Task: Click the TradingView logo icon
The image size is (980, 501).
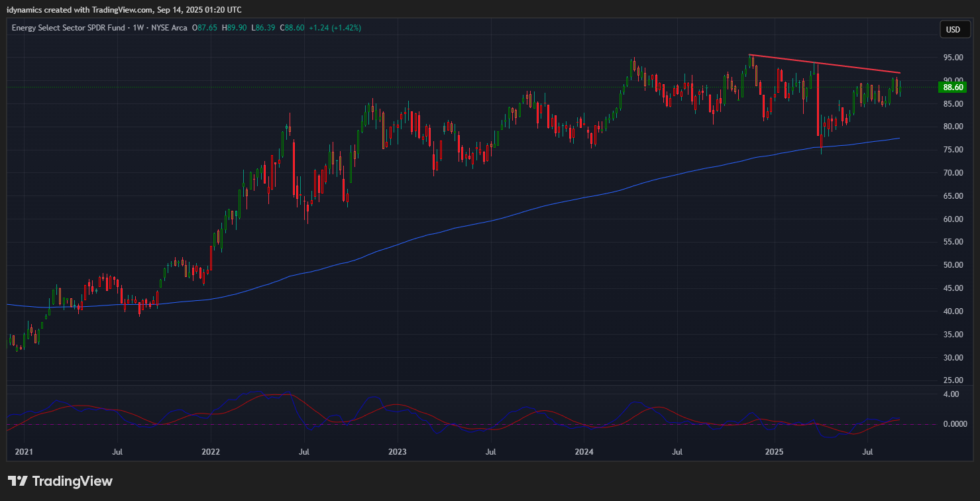Action: pyautogui.click(x=18, y=481)
